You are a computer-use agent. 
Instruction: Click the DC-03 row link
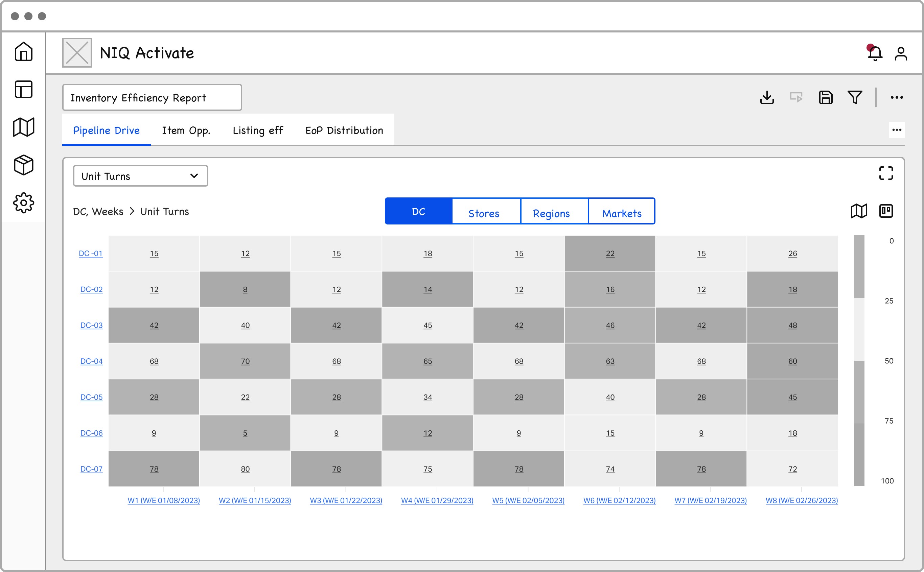(91, 325)
